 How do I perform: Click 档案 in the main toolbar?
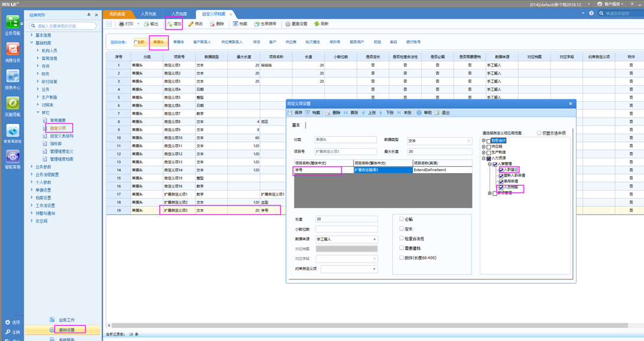click(x=240, y=24)
